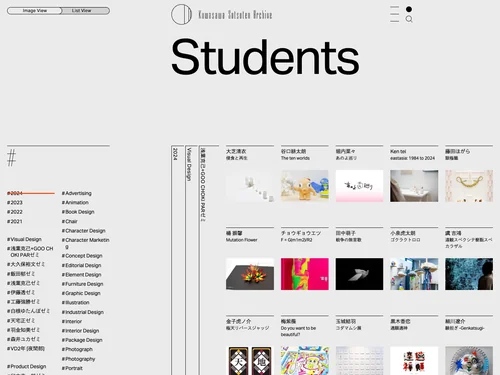Open Do you want to be beautiful thumbnail
Image resolution: width=500 pixels, height=375 pixels.
(x=305, y=361)
